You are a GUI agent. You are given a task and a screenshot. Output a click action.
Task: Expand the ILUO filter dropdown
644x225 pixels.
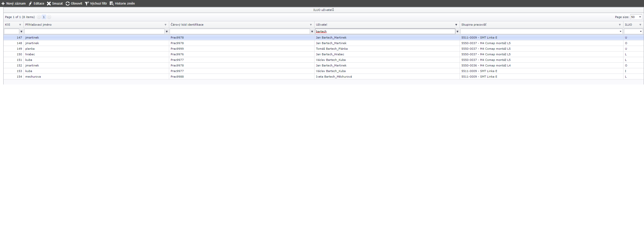tap(641, 31)
